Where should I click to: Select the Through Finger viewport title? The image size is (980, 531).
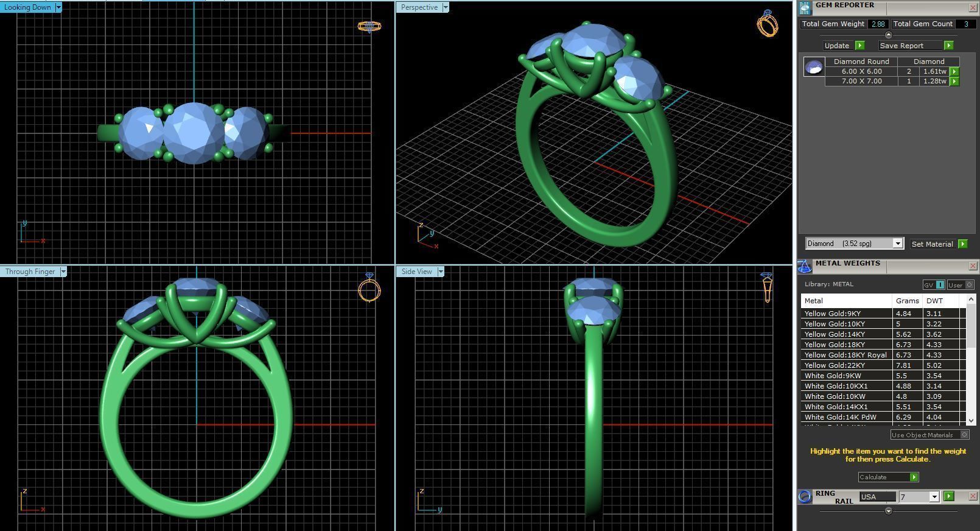tap(30, 272)
